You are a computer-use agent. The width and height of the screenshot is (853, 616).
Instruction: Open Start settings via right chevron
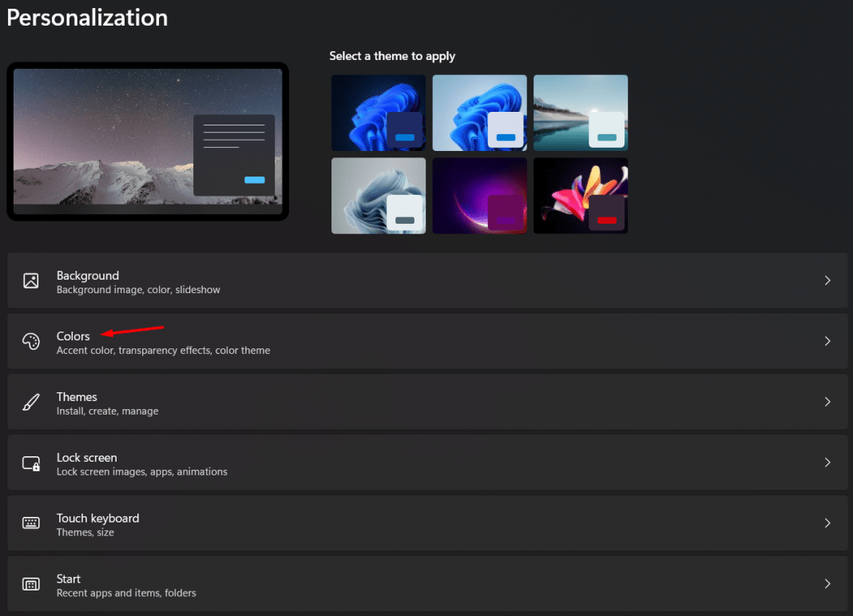pyautogui.click(x=827, y=584)
